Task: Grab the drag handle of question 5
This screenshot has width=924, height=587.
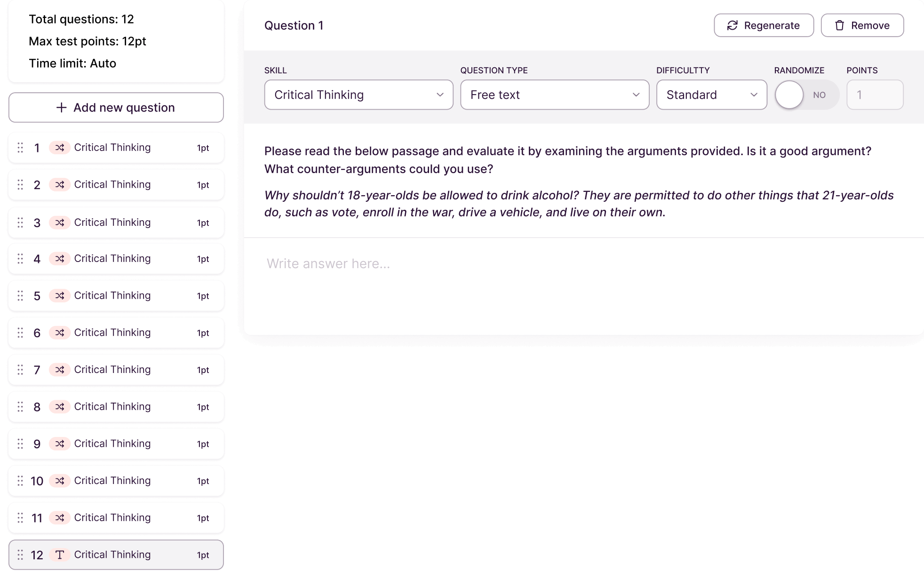Action: pos(20,296)
